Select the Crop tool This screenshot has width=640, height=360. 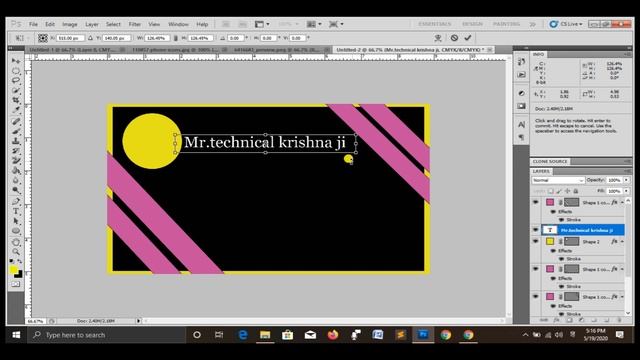16,100
